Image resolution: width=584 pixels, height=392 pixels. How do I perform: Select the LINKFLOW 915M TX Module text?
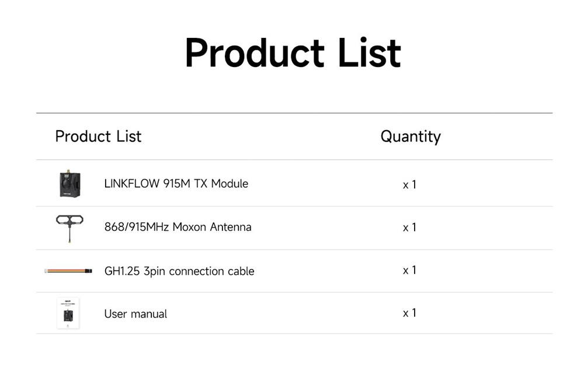pyautogui.click(x=176, y=184)
